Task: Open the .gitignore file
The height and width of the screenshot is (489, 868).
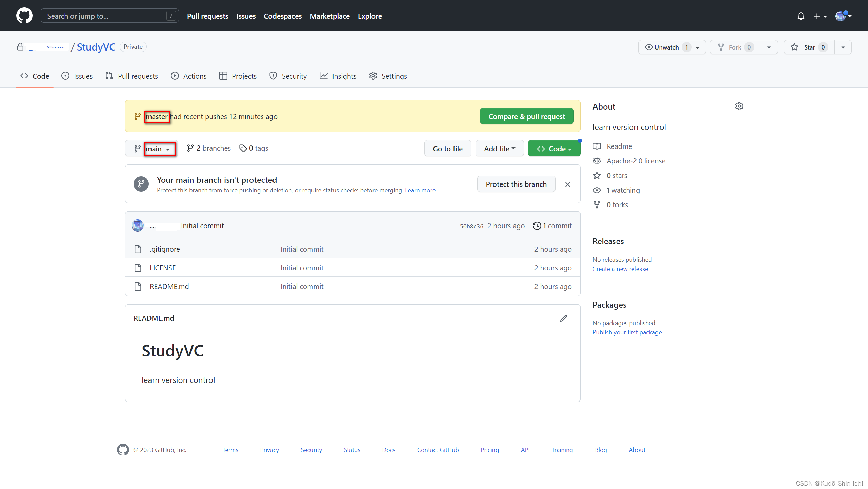Action: (x=165, y=249)
